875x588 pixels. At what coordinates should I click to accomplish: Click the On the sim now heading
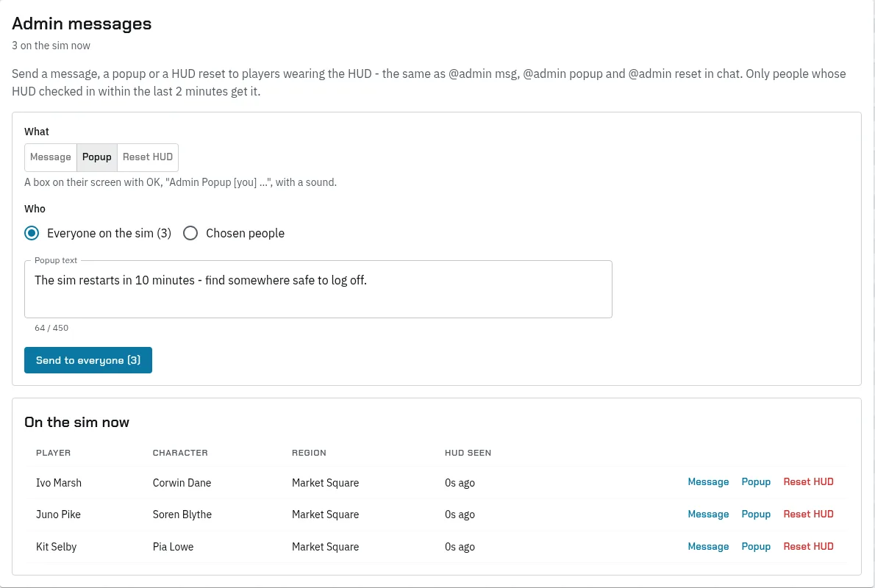pyautogui.click(x=77, y=423)
